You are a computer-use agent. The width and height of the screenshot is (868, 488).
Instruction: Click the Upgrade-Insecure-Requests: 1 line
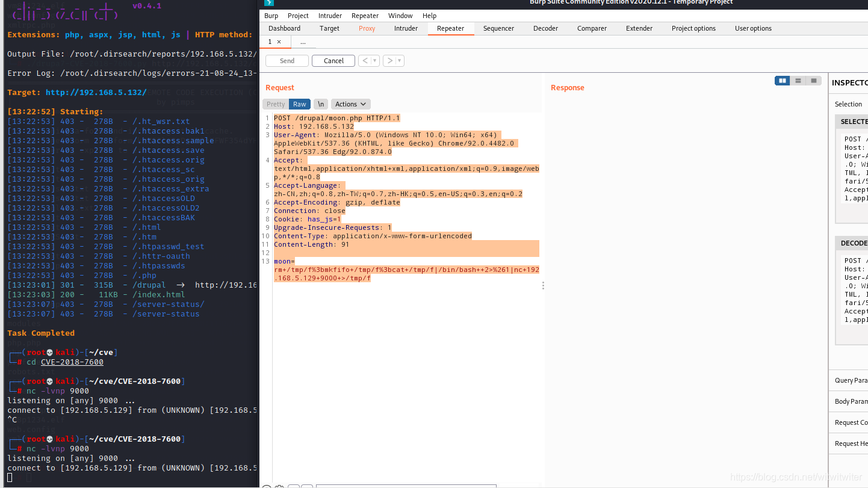pyautogui.click(x=333, y=227)
